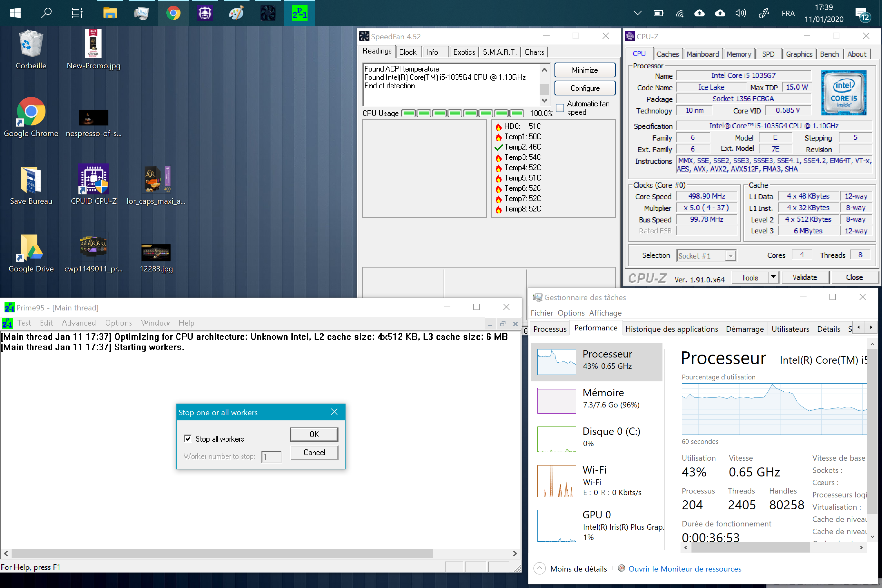882x588 pixels.
Task: Show hidden system tray icons chevron
Action: tap(637, 14)
